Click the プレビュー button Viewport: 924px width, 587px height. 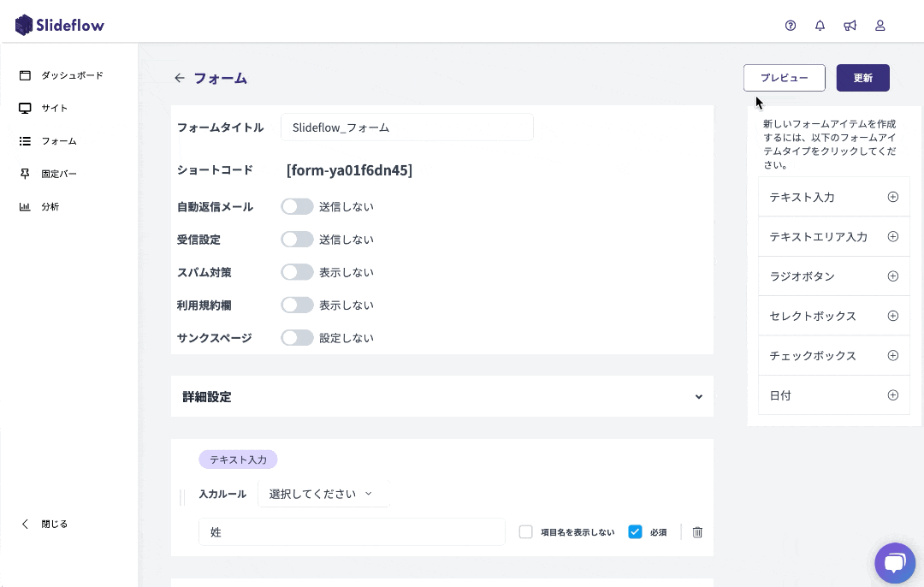point(784,78)
